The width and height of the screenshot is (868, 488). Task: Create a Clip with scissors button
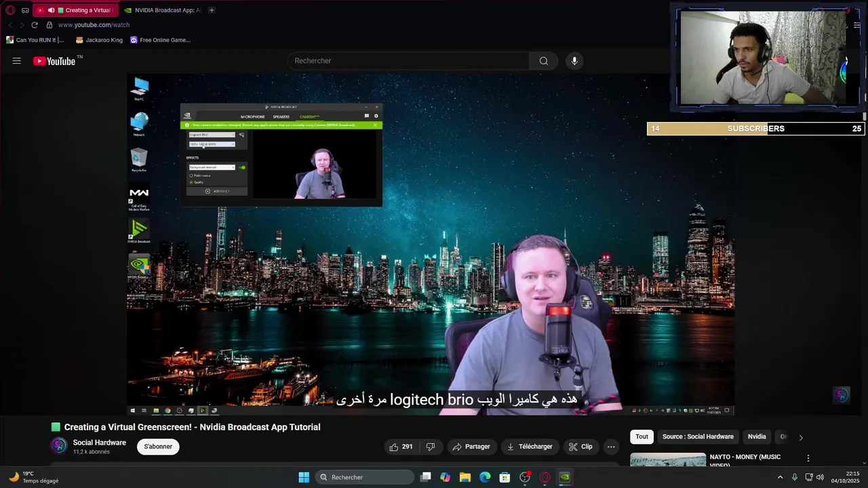coord(580,447)
